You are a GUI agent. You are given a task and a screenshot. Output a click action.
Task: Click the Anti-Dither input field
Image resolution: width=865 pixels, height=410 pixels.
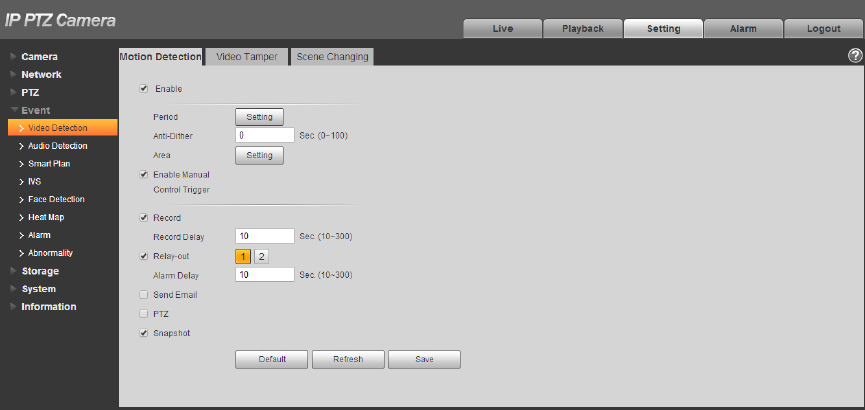pos(265,135)
